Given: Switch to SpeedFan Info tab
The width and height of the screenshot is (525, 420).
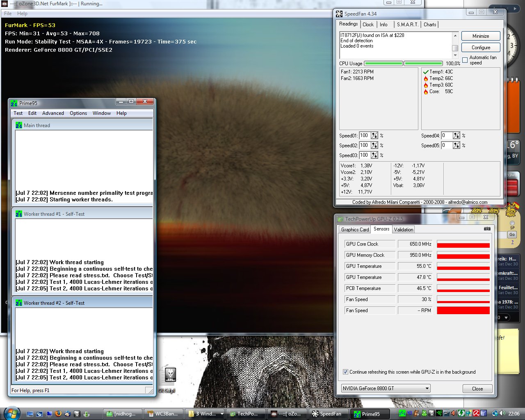Looking at the screenshot, I should pos(384,25).
